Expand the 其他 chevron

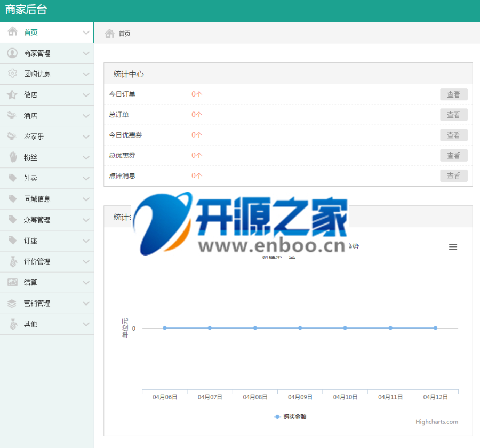(86, 324)
